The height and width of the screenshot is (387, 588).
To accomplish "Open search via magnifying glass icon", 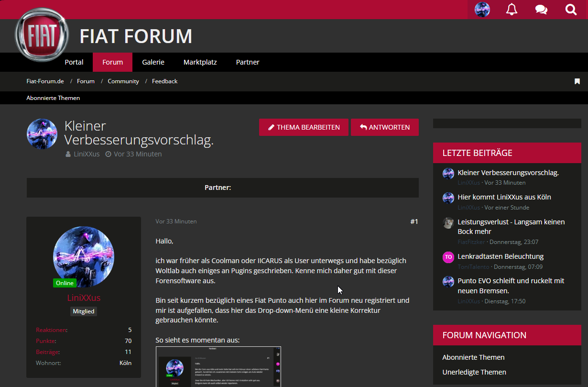I will pyautogui.click(x=571, y=10).
